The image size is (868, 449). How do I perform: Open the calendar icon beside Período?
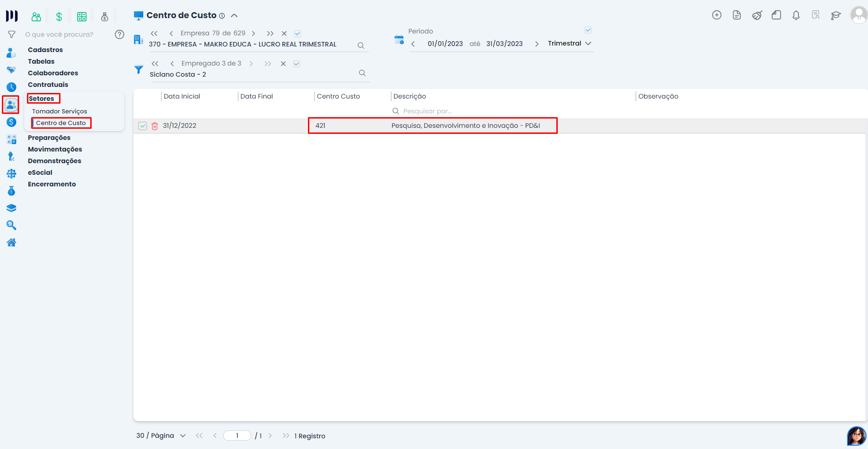(399, 40)
